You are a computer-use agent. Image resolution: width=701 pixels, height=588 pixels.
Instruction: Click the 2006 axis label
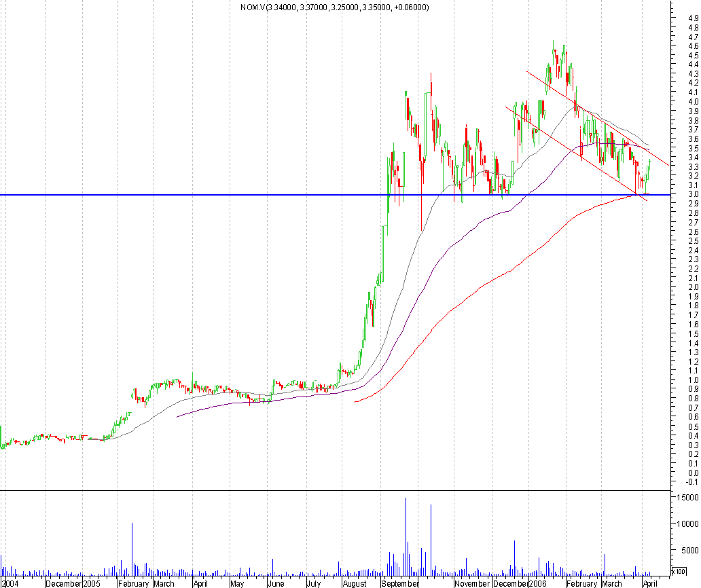537,583
